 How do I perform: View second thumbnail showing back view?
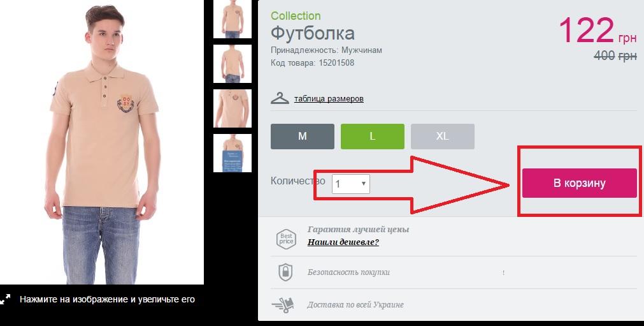[233, 64]
